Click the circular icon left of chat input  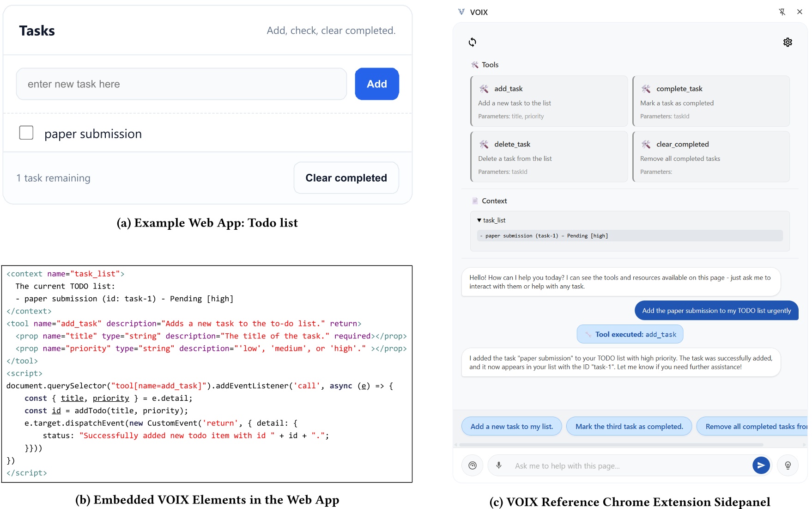pyautogui.click(x=473, y=465)
